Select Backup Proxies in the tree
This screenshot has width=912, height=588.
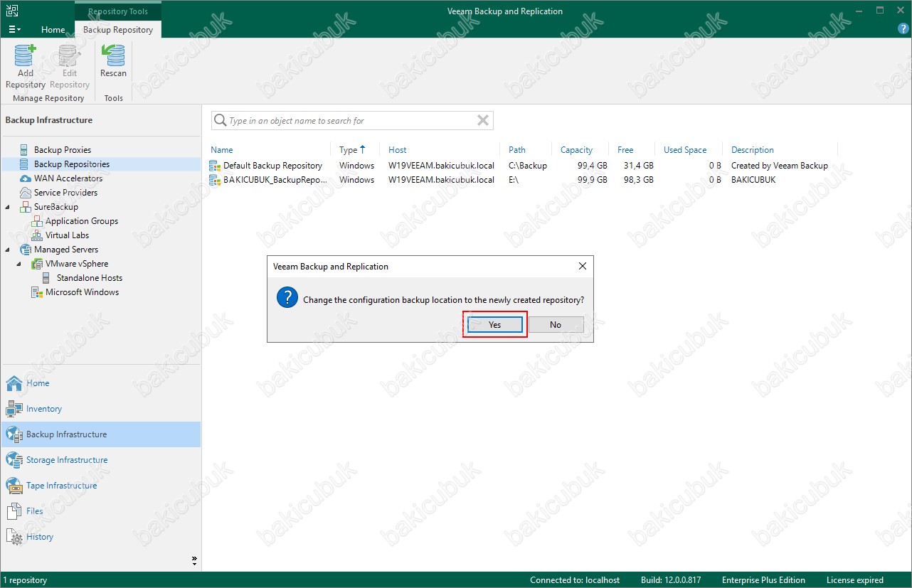pyautogui.click(x=63, y=150)
